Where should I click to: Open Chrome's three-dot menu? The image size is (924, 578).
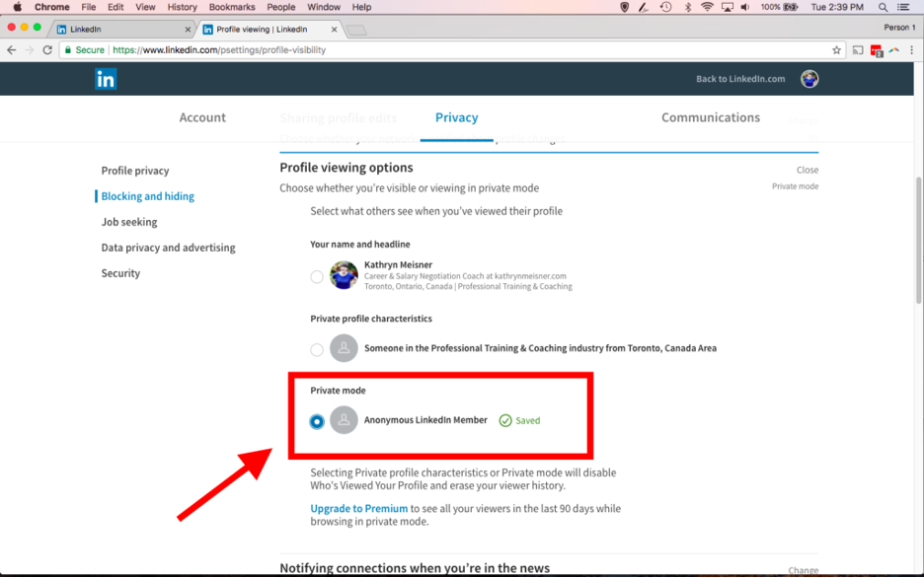point(911,50)
